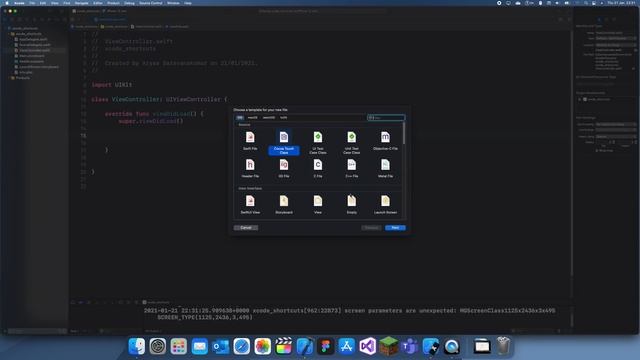Open the Source Control menu
This screenshot has width=640, height=360.
151,3
